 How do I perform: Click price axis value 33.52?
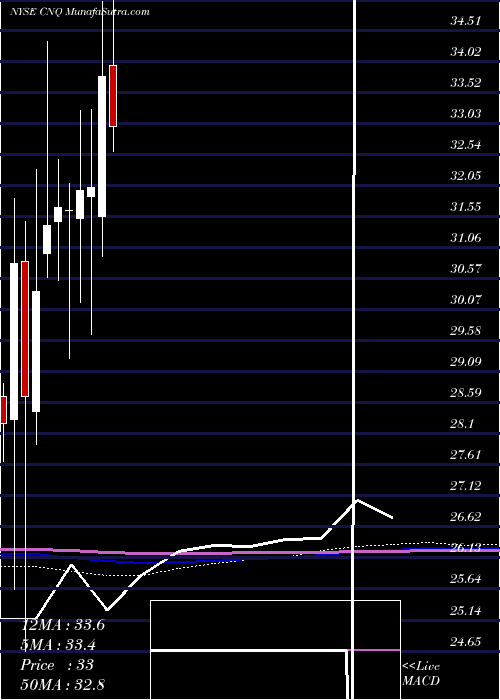[465, 83]
